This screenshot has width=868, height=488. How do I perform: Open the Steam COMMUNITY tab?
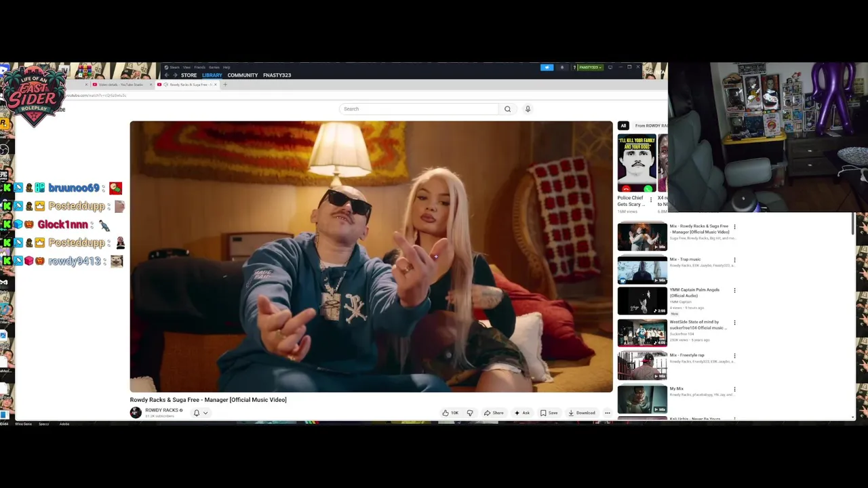243,75
